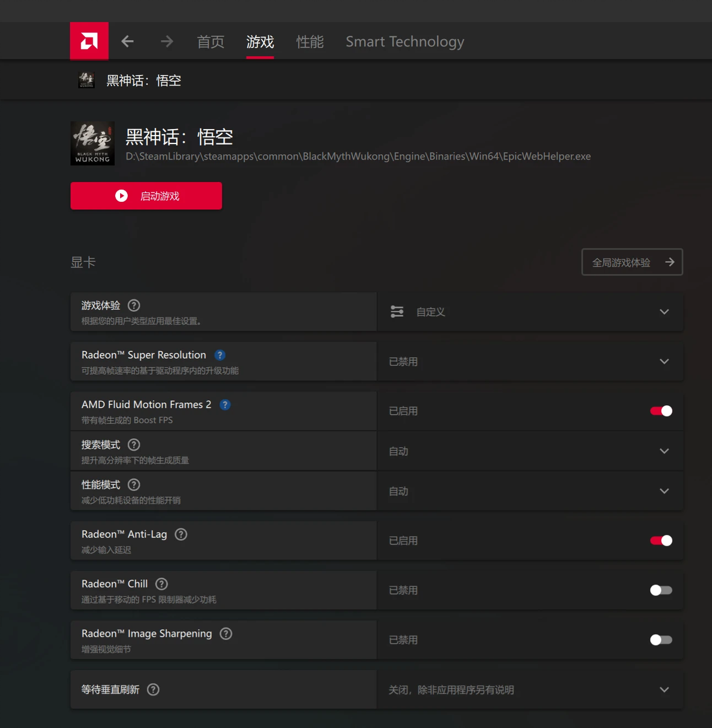The image size is (712, 728).
Task: Open 性能模式 dropdown chevron
Action: coord(664,491)
